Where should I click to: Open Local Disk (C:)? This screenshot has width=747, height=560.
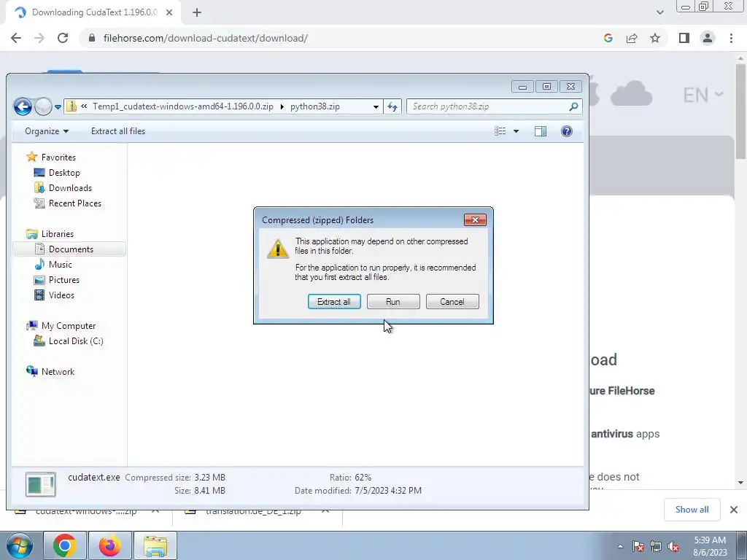[x=76, y=341]
